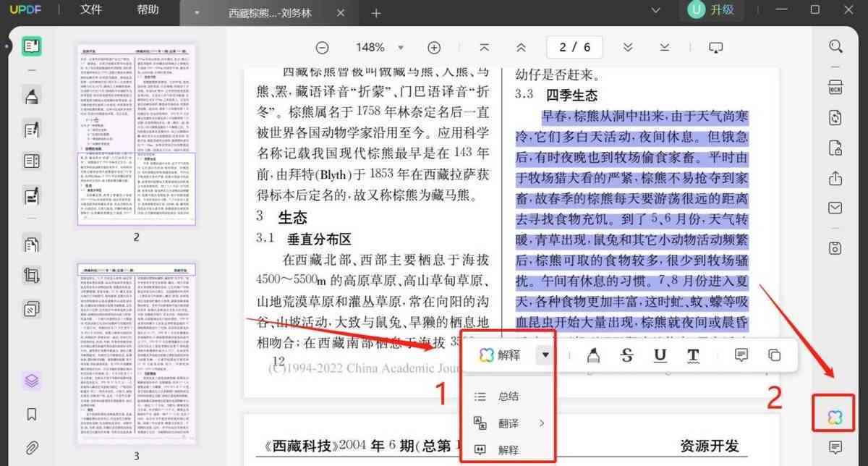The image size is (868, 466).
Task: Open the Organize Pages tool in left sidebar
Action: (x=32, y=161)
